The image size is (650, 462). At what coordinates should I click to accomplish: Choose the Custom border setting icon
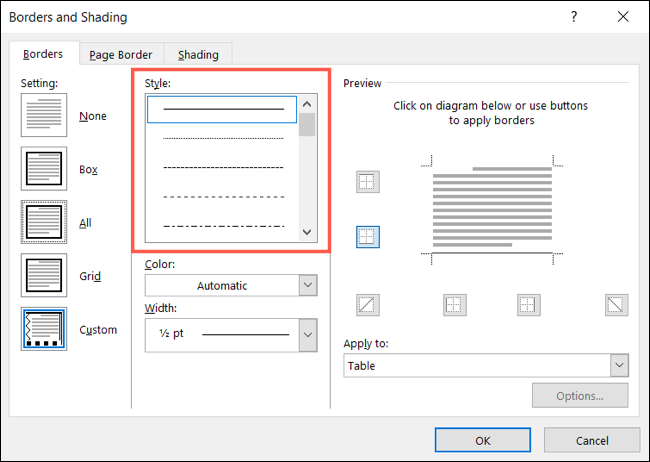tap(43, 329)
